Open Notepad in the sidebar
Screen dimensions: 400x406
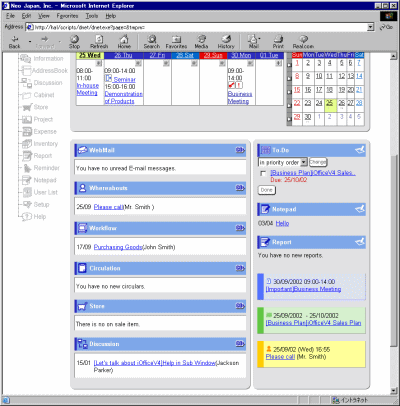pos(39,180)
